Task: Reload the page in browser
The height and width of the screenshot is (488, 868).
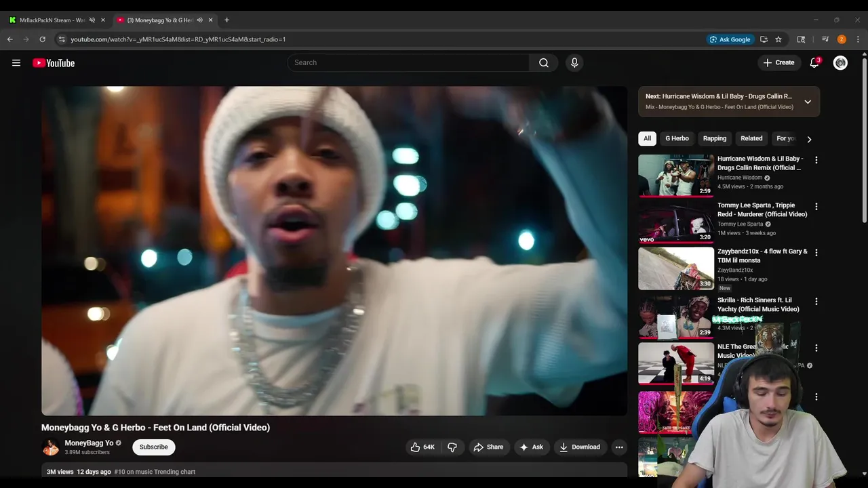Action: 42,39
